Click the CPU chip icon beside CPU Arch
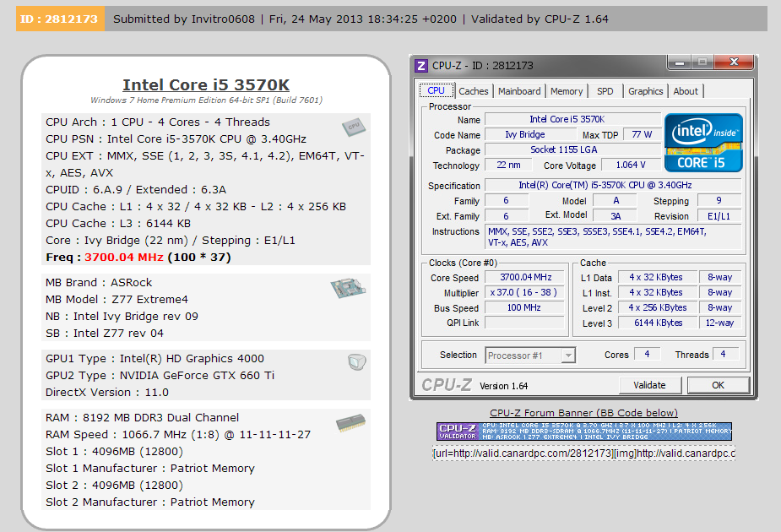Viewport: 781px width, 532px height. (354, 127)
